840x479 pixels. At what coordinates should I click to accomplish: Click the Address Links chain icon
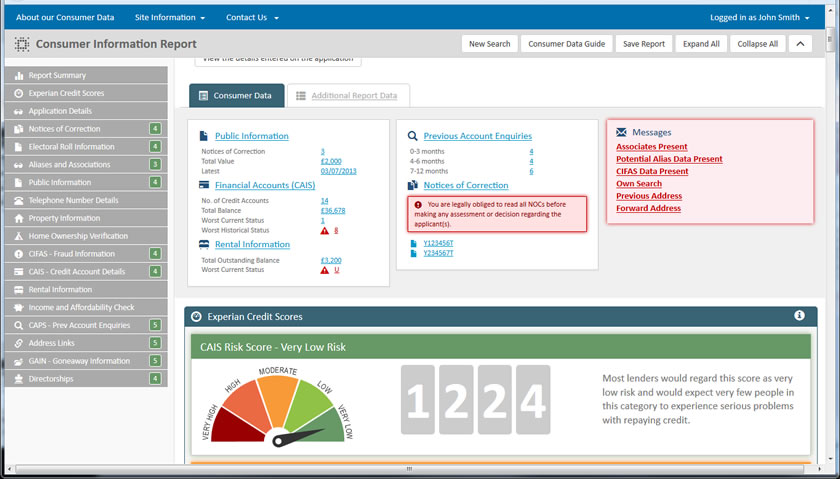tap(19, 343)
